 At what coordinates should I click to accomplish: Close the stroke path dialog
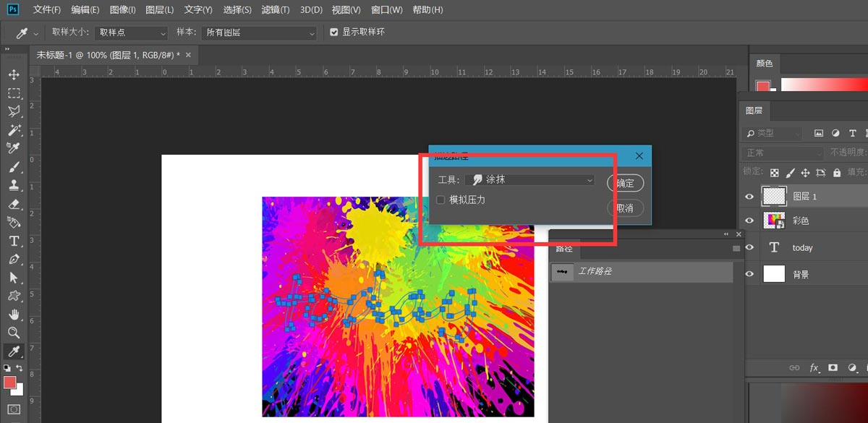click(639, 155)
